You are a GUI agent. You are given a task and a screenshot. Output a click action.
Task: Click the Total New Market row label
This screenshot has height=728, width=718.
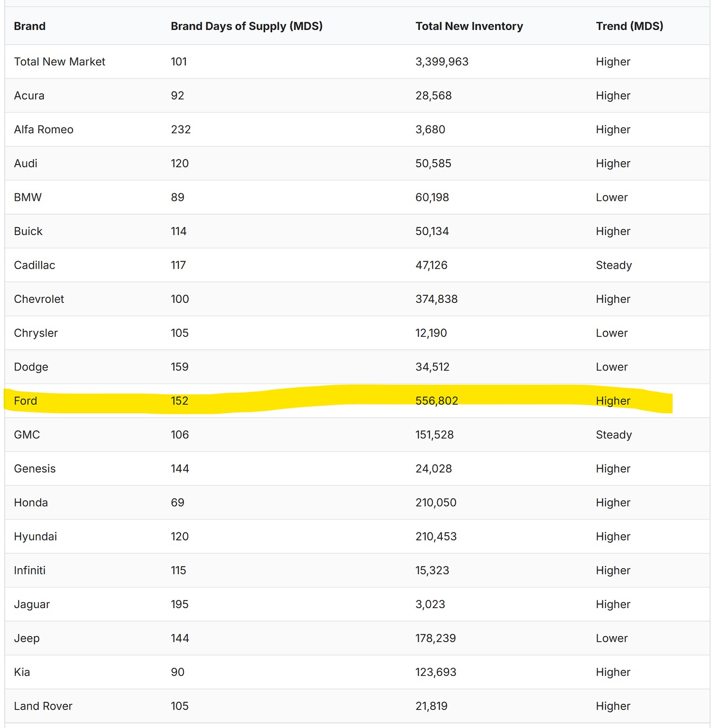click(x=59, y=62)
